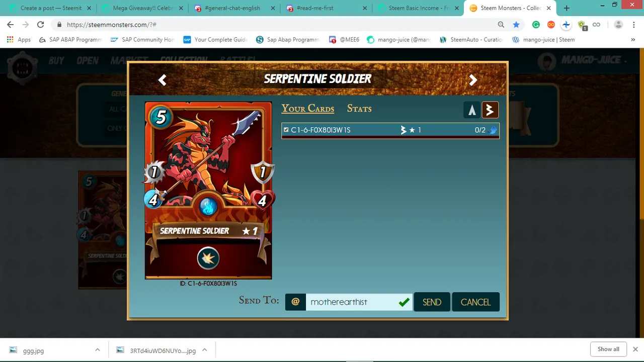Click the OPEN menu on Steem Monsters page
644x362 pixels.
[x=88, y=60]
